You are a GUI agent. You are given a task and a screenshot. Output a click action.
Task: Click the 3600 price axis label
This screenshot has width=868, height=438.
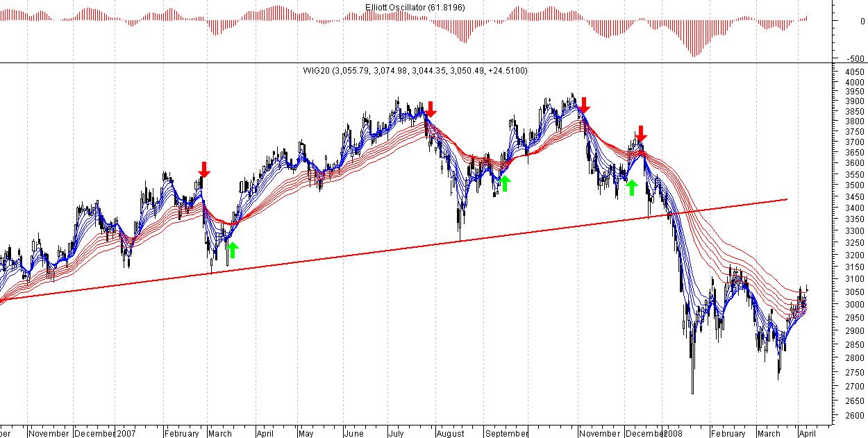click(x=855, y=164)
